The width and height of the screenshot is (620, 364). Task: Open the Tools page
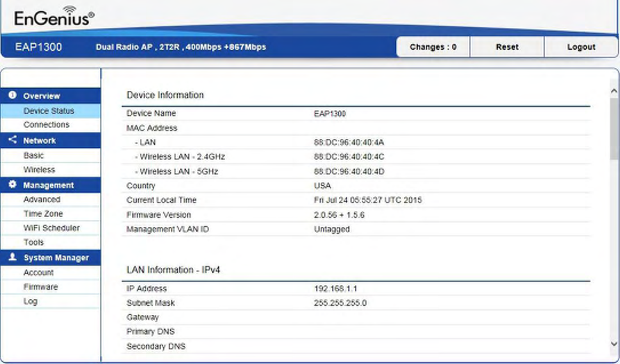50,242
